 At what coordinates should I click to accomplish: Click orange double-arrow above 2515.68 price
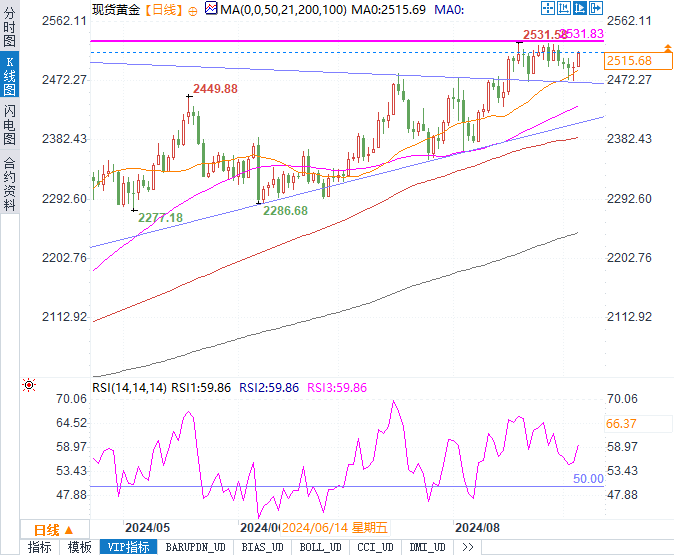pos(668,48)
